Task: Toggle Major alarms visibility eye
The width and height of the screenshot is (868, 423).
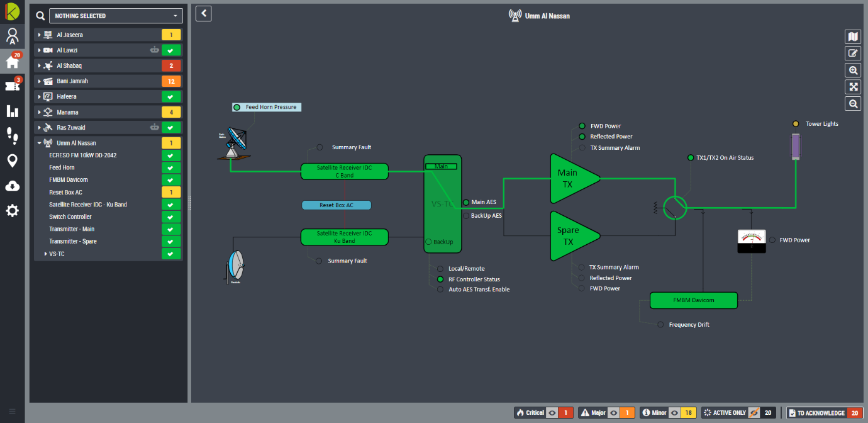Action: (x=613, y=413)
